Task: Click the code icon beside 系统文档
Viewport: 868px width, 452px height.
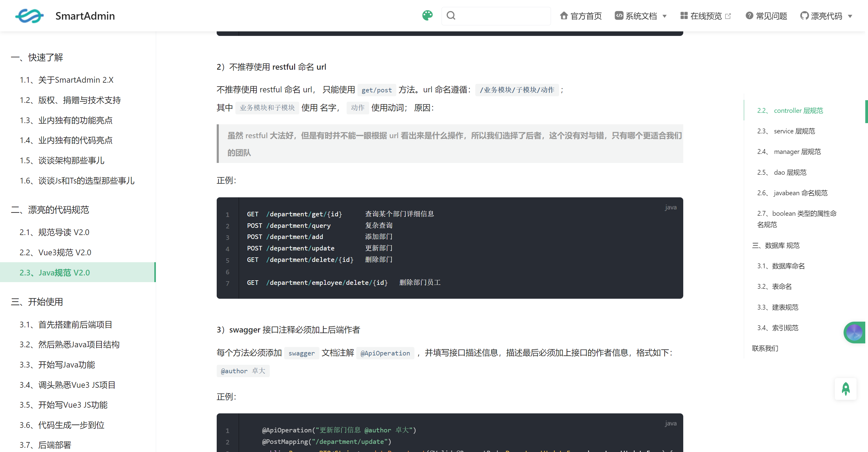Action: [619, 15]
